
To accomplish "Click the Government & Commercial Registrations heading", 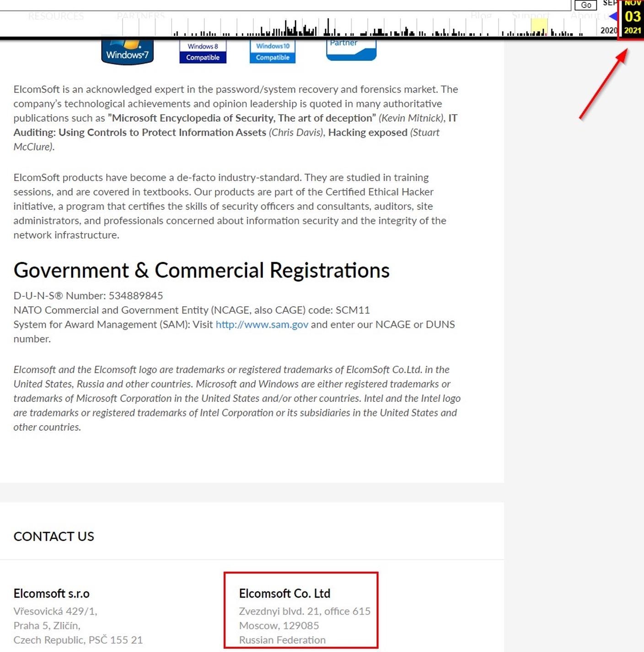I will (202, 270).
